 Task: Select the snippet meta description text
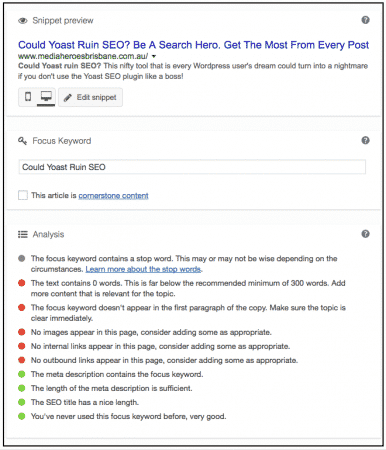click(x=193, y=71)
